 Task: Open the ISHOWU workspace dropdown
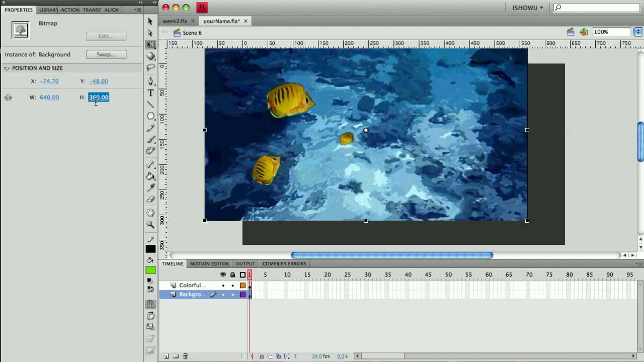coord(528,8)
